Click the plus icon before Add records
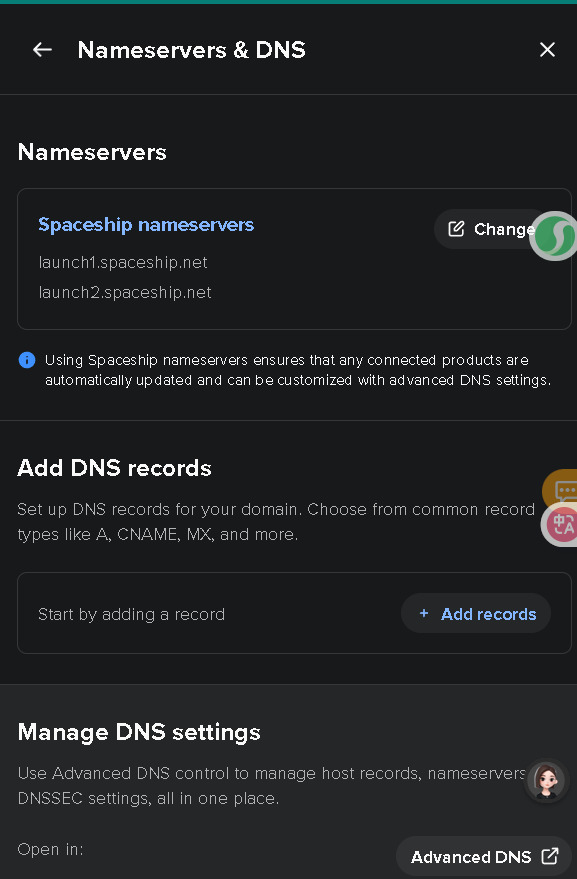Image resolution: width=577 pixels, height=879 pixels. [x=424, y=613]
